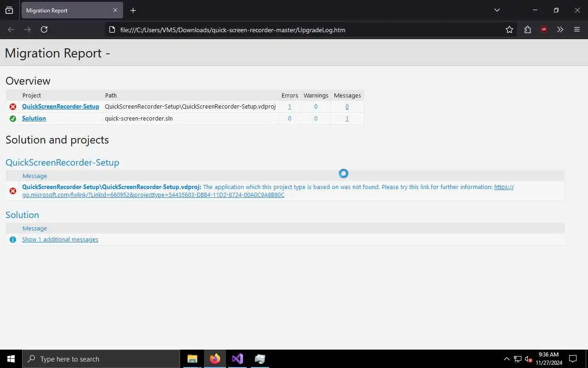Click the Warnings column header
Screen dimensions: 588x368
(316, 95)
